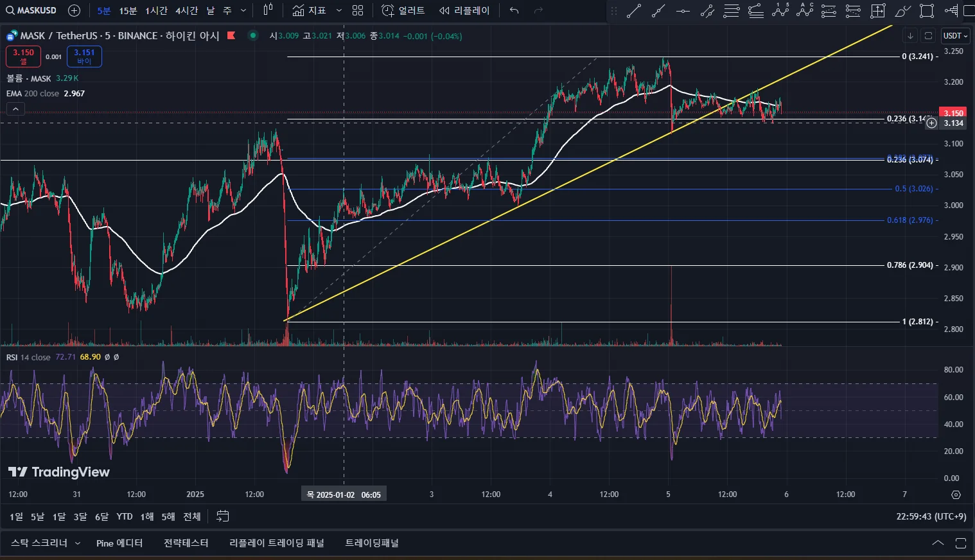
Task: Open the layout grid selector icon
Action: click(358, 10)
